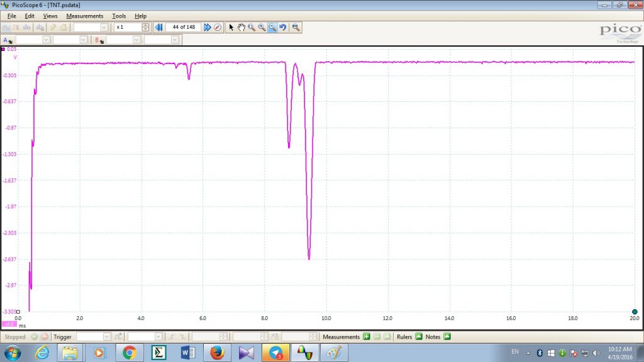Image resolution: width=644 pixels, height=362 pixels.
Task: Open Microsoft Word from the taskbar
Action: click(187, 353)
